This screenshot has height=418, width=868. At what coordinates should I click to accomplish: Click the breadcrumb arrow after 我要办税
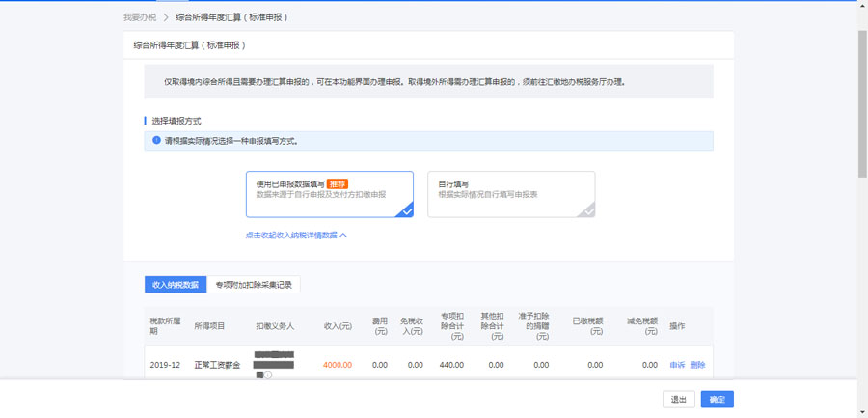click(x=166, y=17)
